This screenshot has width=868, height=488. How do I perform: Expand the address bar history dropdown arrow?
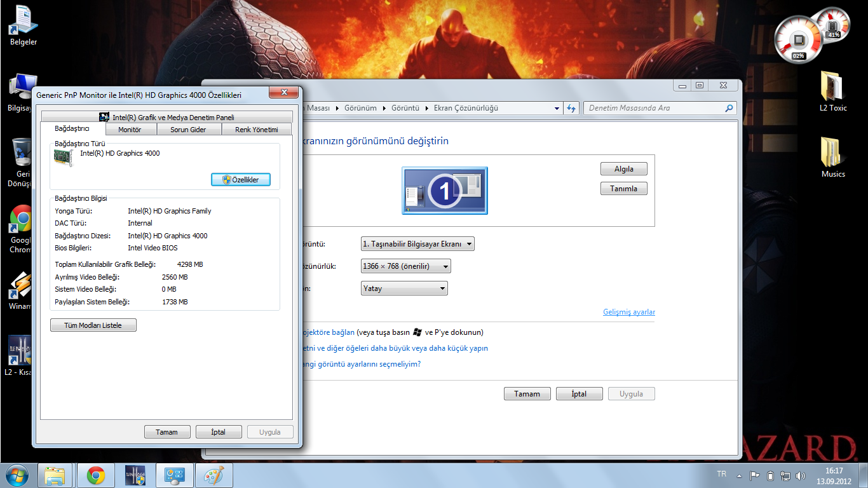[557, 108]
